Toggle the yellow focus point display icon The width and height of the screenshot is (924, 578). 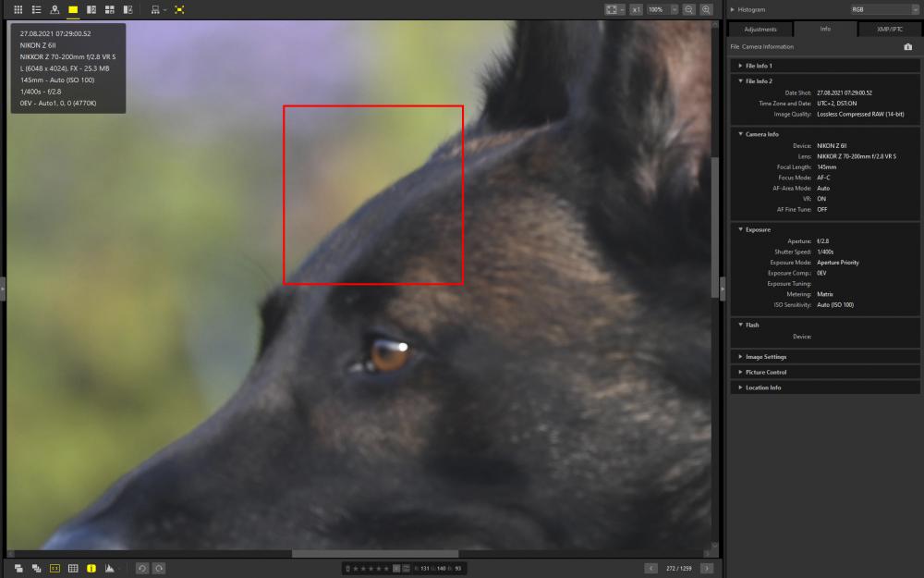pyautogui.click(x=180, y=9)
